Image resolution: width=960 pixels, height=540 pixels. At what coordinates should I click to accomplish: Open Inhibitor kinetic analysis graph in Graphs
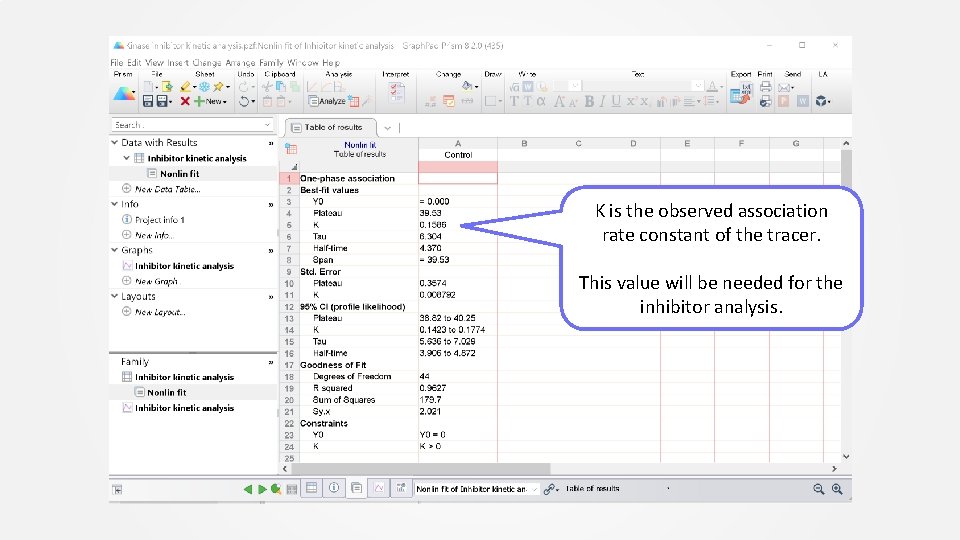184,266
